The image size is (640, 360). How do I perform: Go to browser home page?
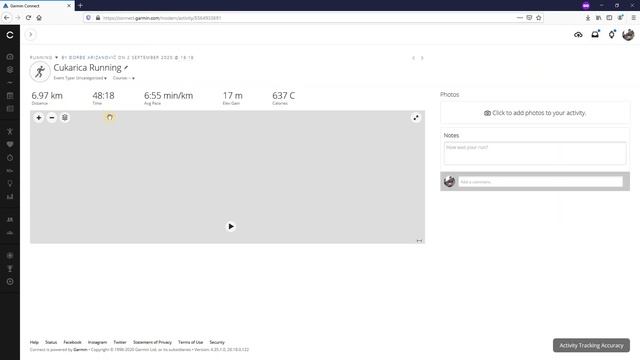point(39,18)
